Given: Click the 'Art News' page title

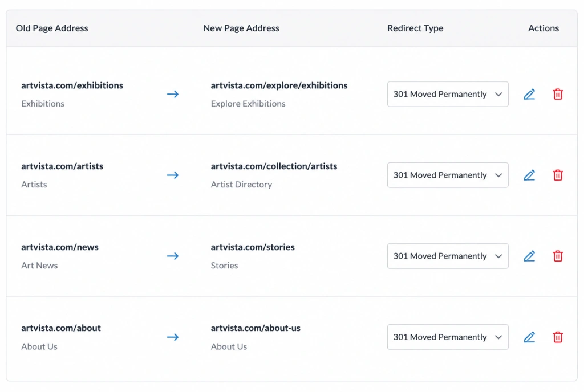Looking at the screenshot, I should [39, 266].
